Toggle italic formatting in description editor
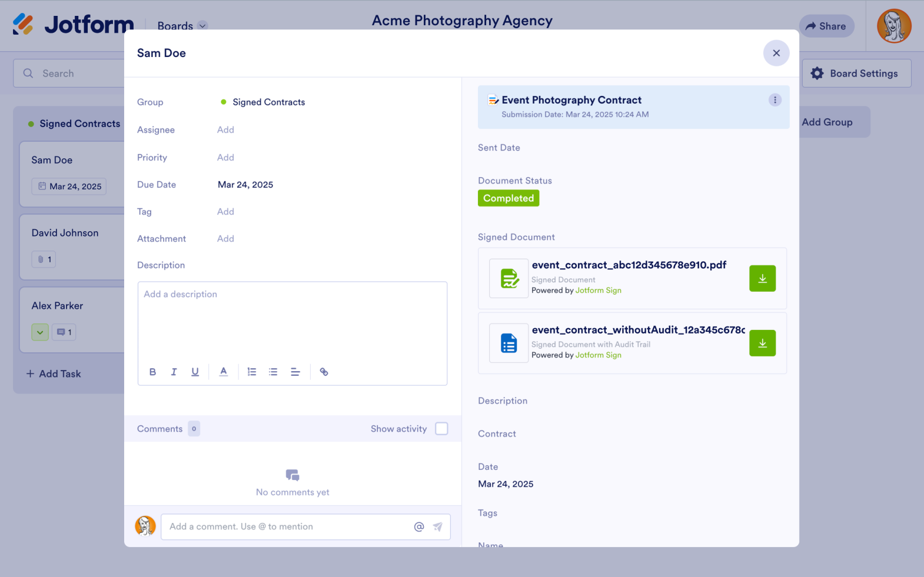Screen dimensions: 924x577 [x=174, y=372]
